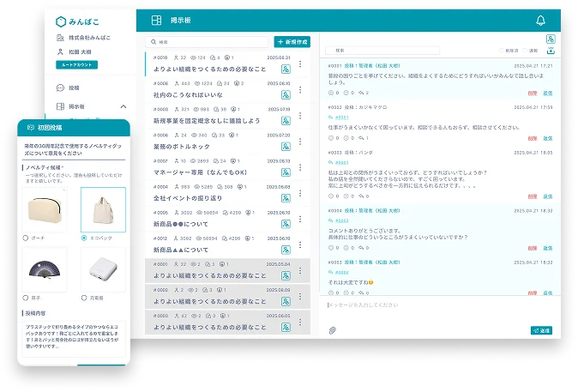Open more options for マネージャー専用 board
Image resolution: width=578 pixels, height=392 pixels.
point(300,167)
